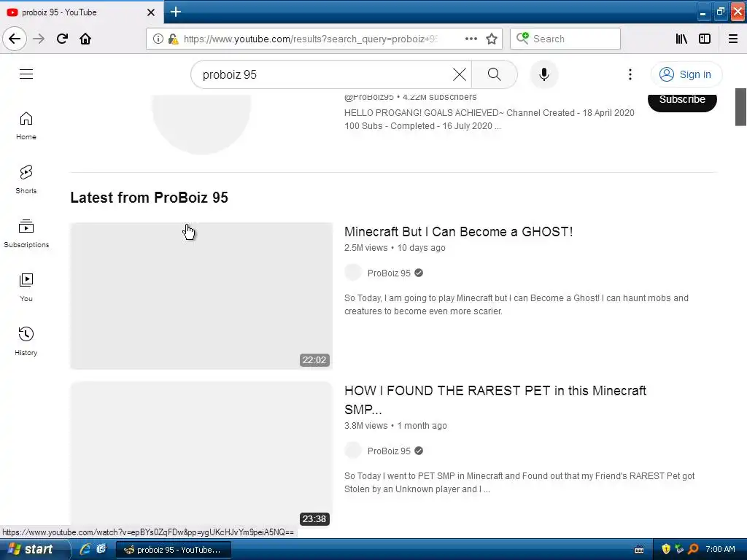Click the tray icon beside the shield
747x560 pixels.
(x=680, y=549)
